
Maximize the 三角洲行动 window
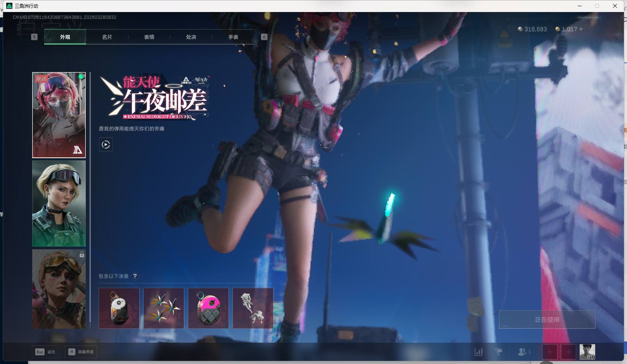point(597,6)
